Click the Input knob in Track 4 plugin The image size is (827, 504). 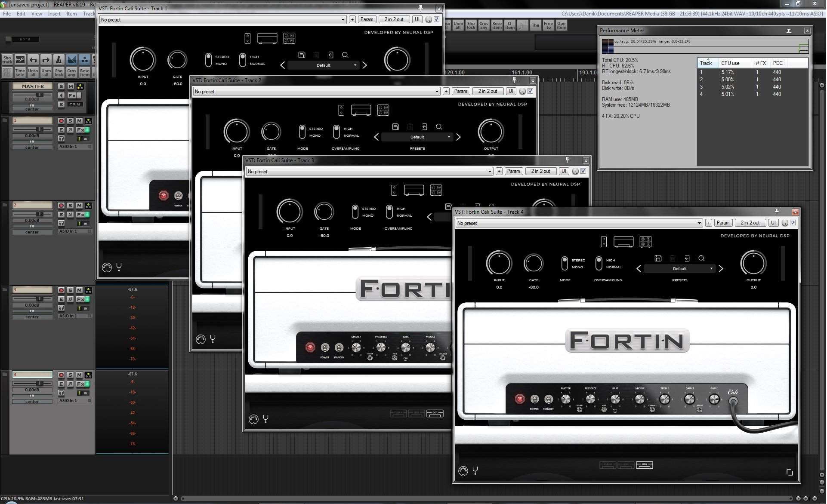point(499,263)
